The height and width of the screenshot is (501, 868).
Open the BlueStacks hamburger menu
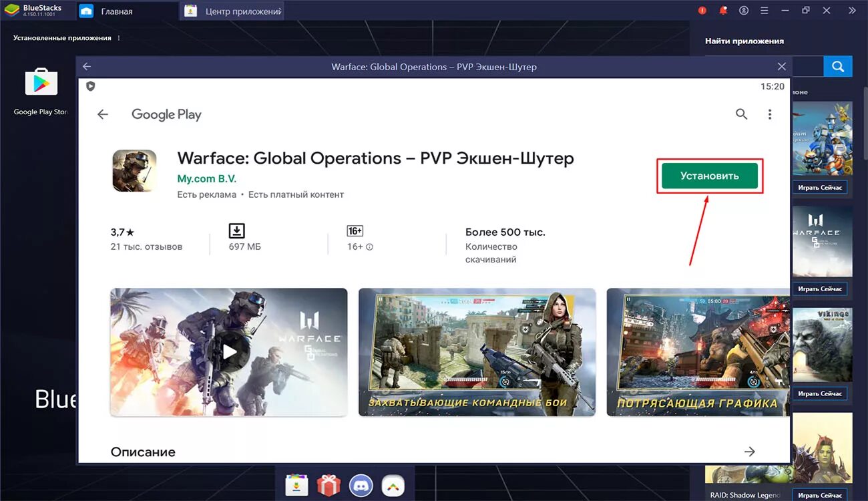(765, 11)
